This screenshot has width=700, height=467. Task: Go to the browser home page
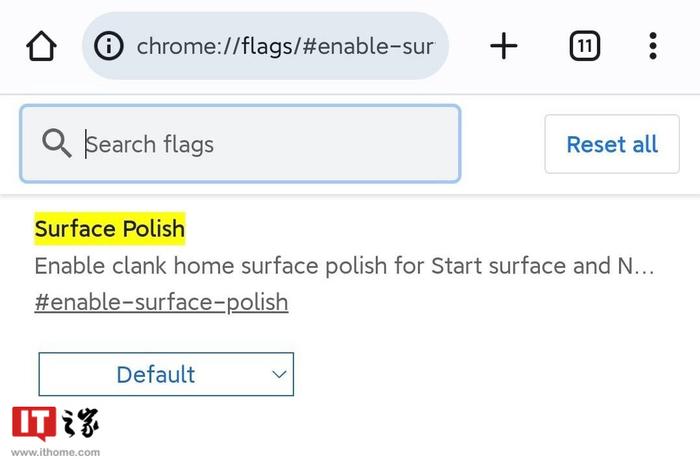(42, 46)
